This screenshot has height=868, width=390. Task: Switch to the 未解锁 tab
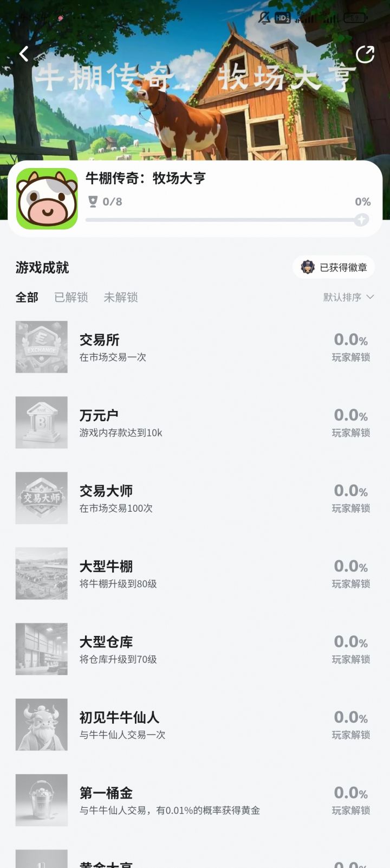point(120,297)
